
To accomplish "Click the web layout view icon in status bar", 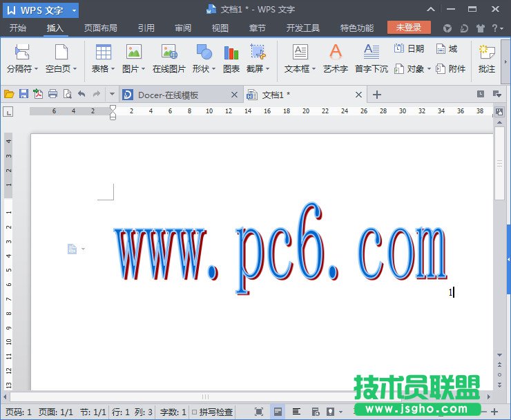I will click(316, 412).
